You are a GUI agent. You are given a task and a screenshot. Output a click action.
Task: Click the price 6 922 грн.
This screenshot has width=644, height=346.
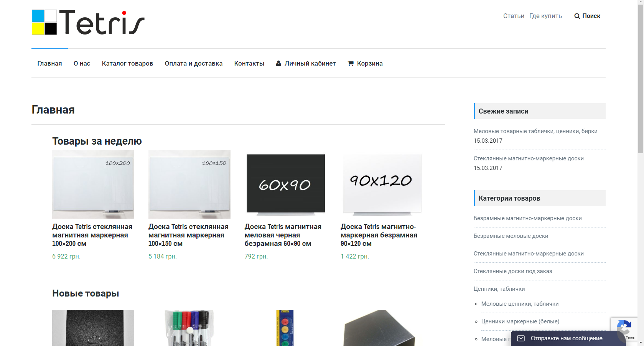(66, 256)
